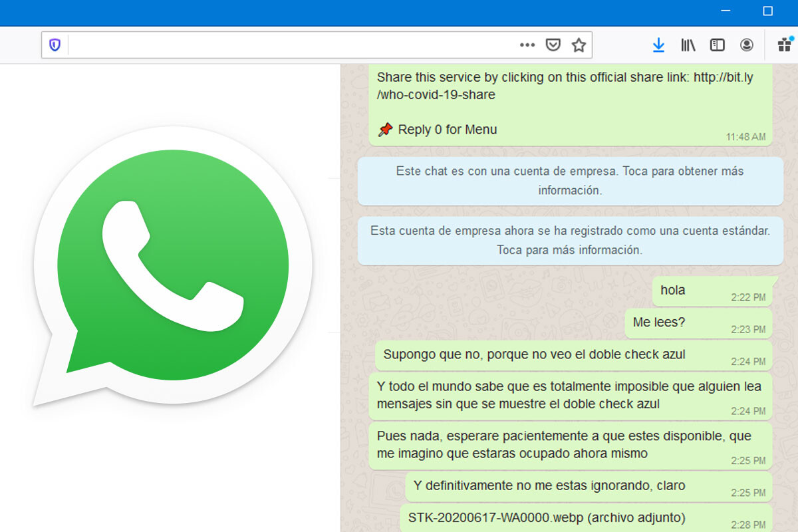Open the page actions three-dot menu
This screenshot has height=532, width=798.
click(x=527, y=45)
